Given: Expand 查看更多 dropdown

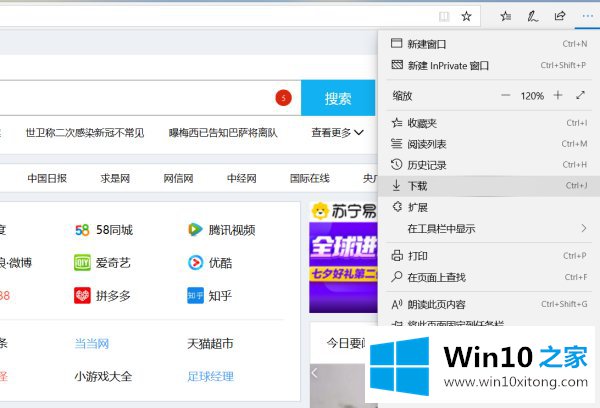Looking at the screenshot, I should pos(337,133).
